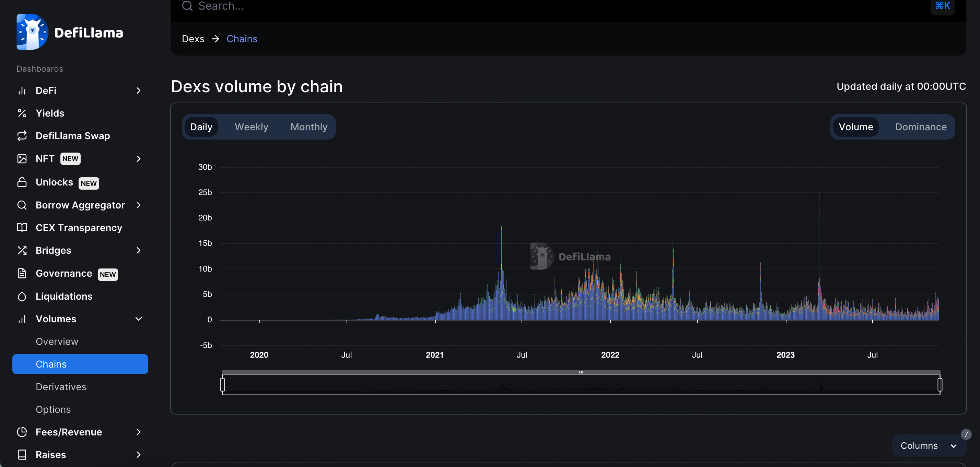Click the Liquidations droplet icon
The image size is (980, 467).
pos(22,296)
